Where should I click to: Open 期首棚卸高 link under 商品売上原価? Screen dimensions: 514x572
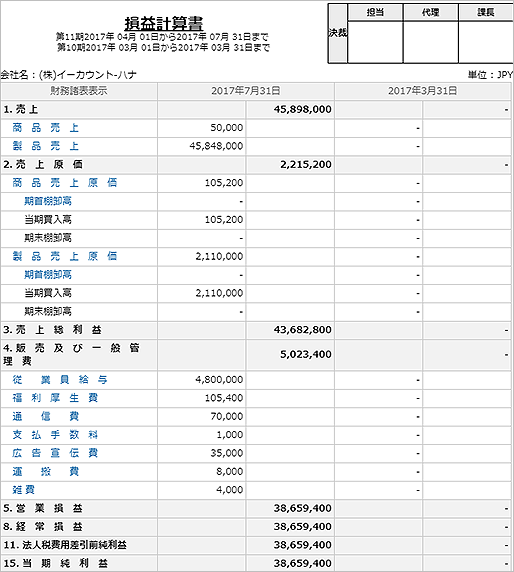(48, 201)
